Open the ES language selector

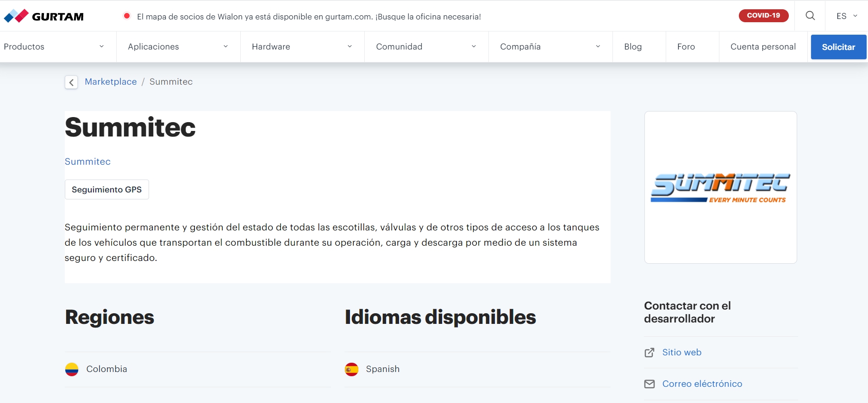tap(847, 16)
